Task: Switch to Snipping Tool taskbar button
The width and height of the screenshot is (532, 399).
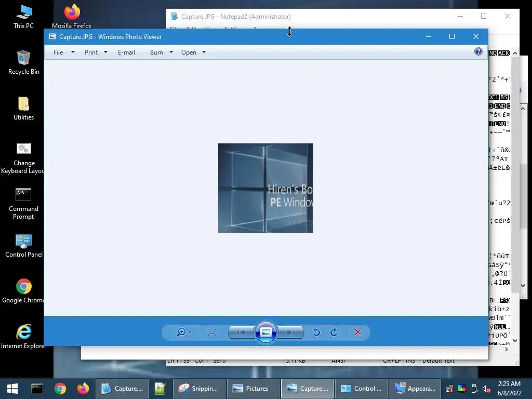Action: [199, 389]
